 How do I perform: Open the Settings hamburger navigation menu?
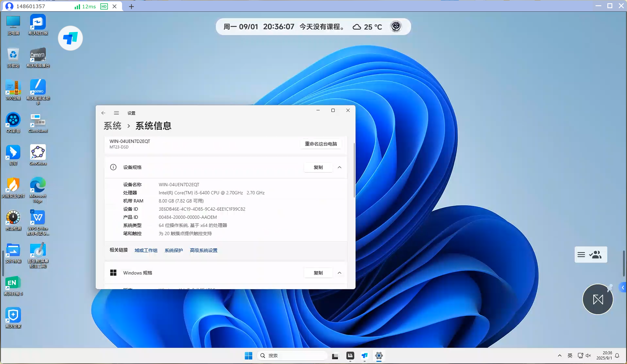tap(116, 113)
